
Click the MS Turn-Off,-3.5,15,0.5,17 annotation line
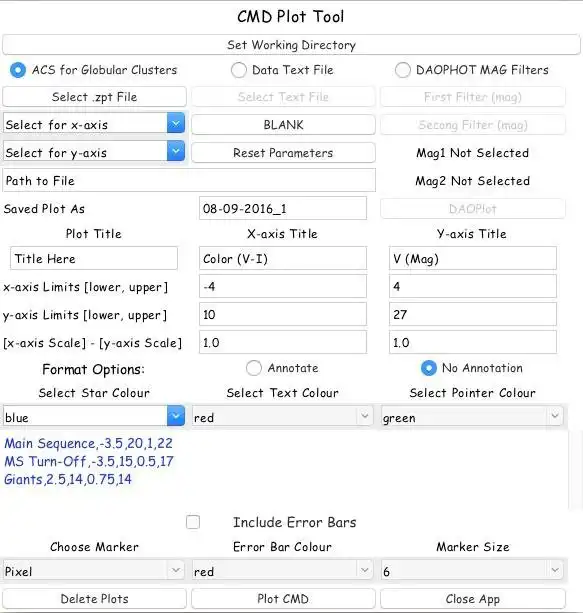[x=89, y=461]
